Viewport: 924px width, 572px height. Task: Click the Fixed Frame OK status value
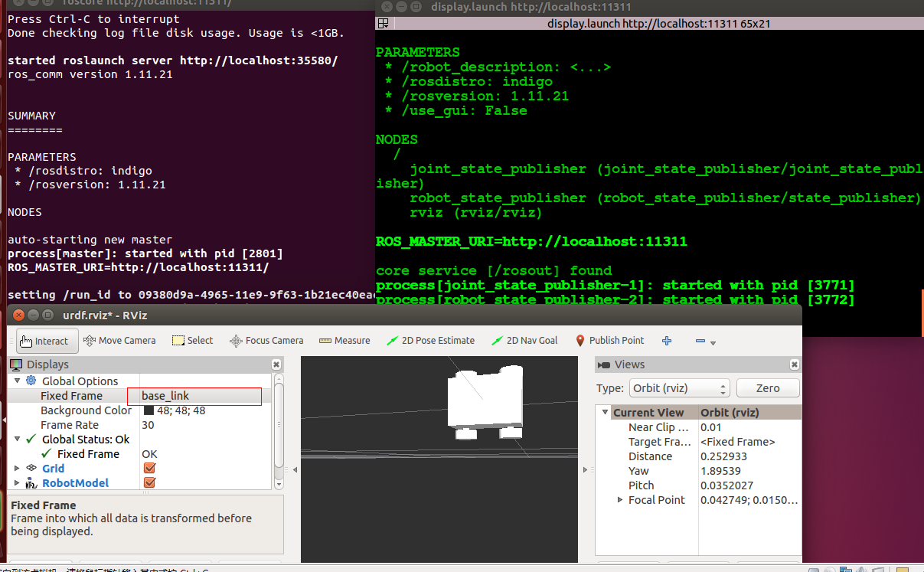[x=149, y=454]
